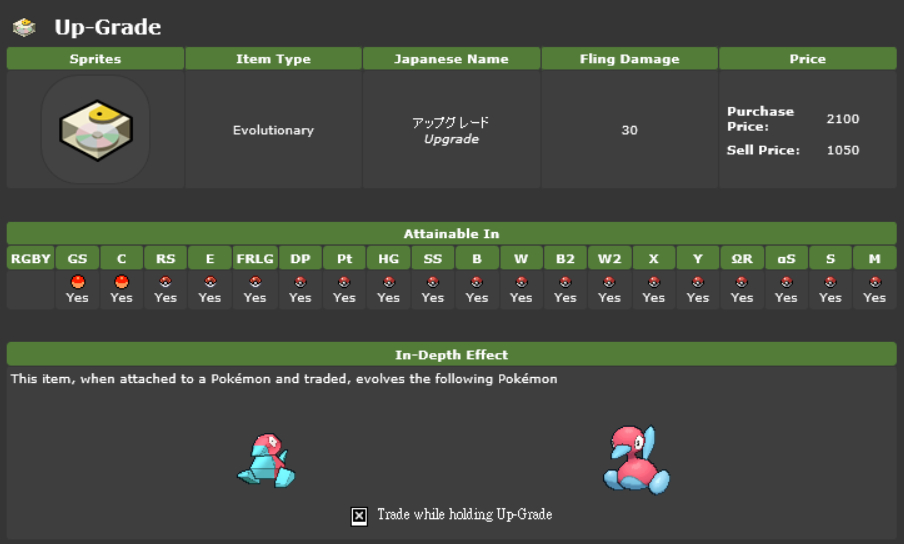Click the Attainable In section header
904x544 pixels.
pyautogui.click(x=451, y=233)
